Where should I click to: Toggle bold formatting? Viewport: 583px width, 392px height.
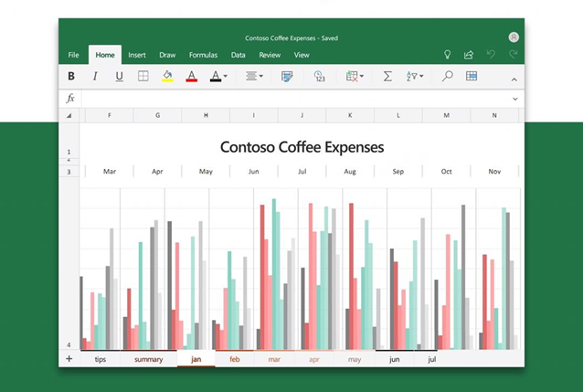pyautogui.click(x=72, y=77)
